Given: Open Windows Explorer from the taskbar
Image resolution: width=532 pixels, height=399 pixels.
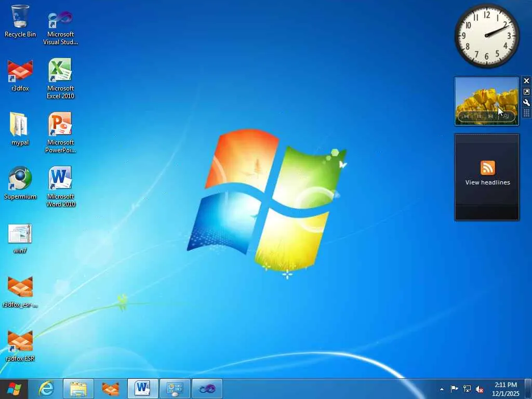Looking at the screenshot, I should (x=78, y=389).
